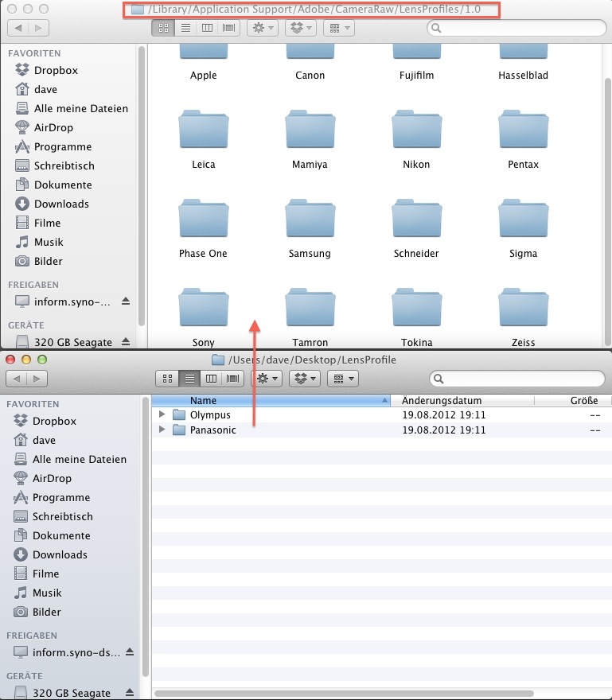Click the search field in LensProfile window
The height and width of the screenshot is (700, 612).
pos(518,379)
